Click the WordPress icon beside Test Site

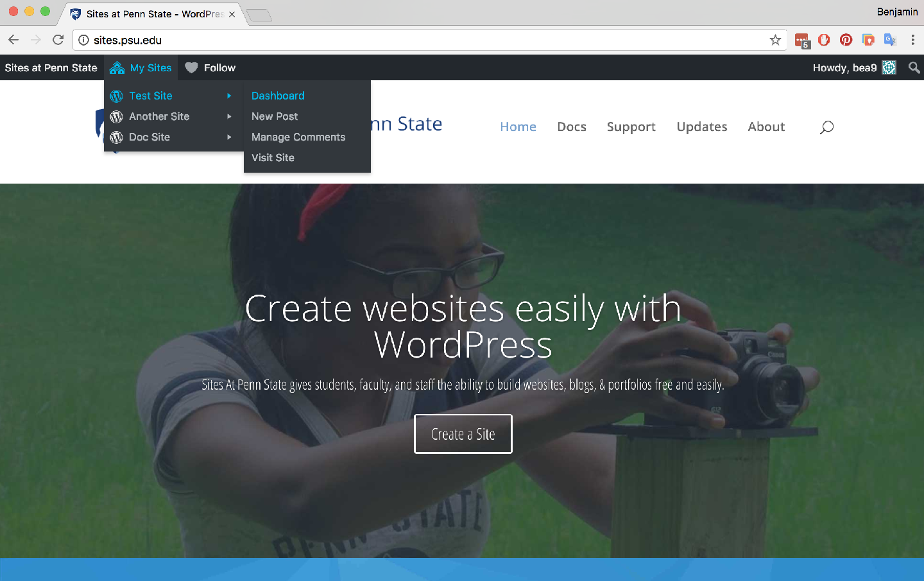(x=116, y=96)
